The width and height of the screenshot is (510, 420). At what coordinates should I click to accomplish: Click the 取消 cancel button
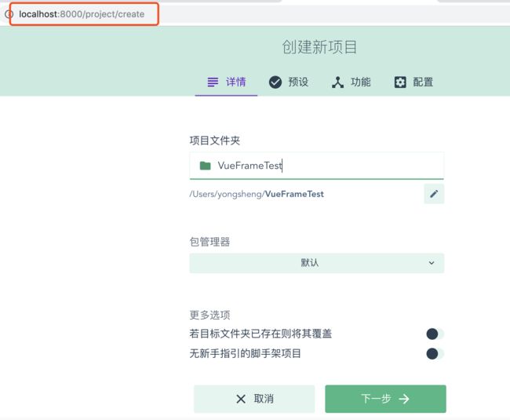(254, 399)
